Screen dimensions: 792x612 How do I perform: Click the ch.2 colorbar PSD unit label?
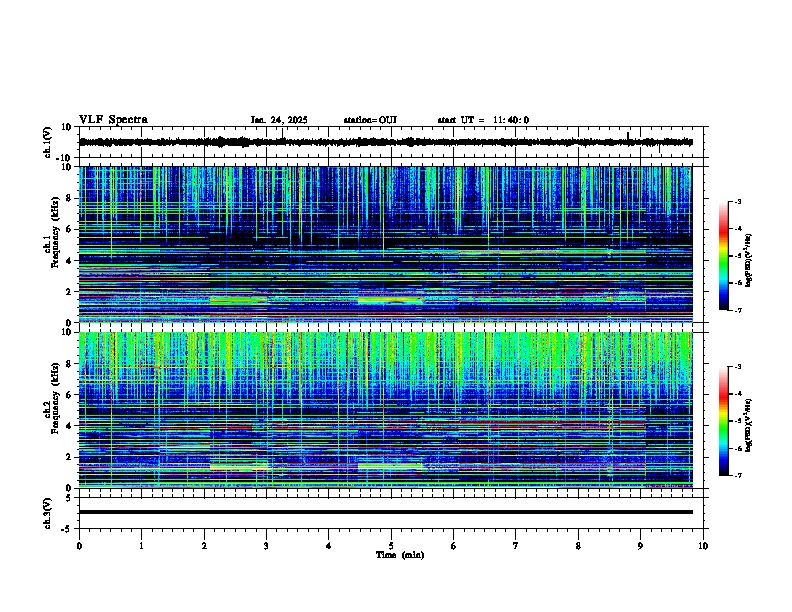point(749,425)
